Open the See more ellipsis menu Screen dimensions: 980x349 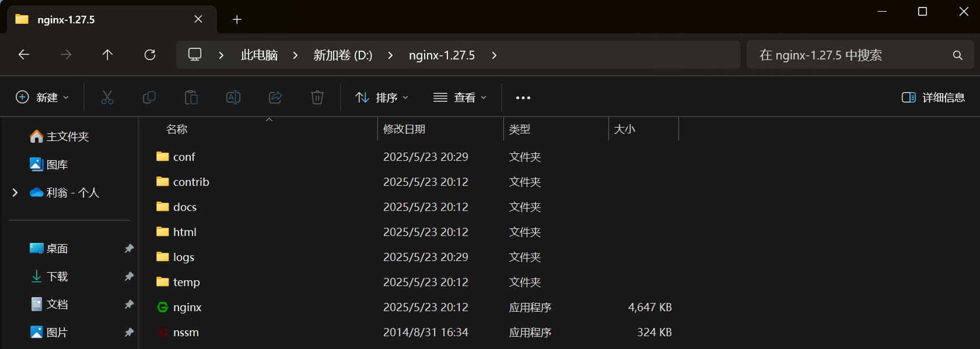[523, 98]
